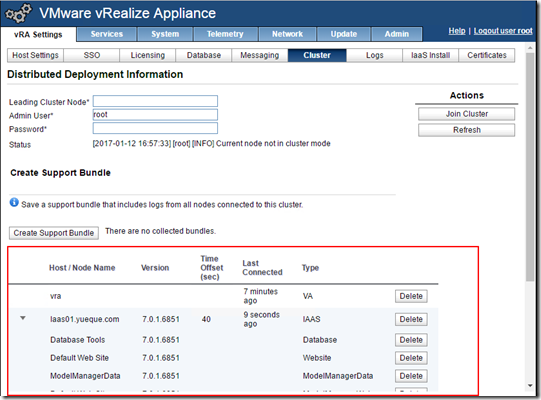Go to the Messaging subtab
541x400 pixels.
point(260,55)
